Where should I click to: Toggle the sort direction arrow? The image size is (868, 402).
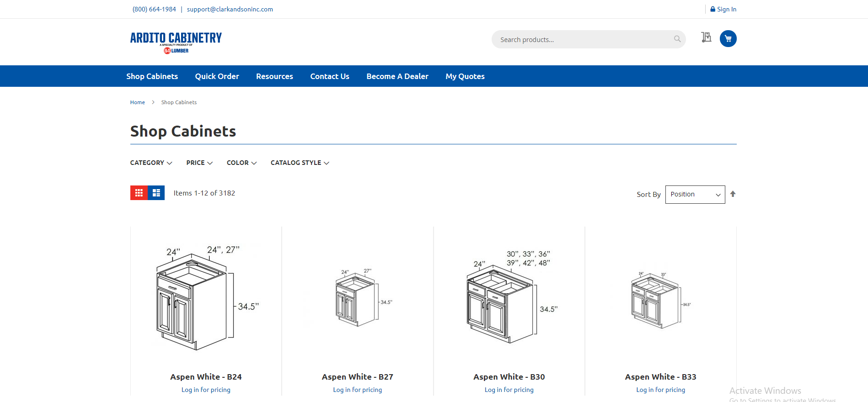(733, 194)
